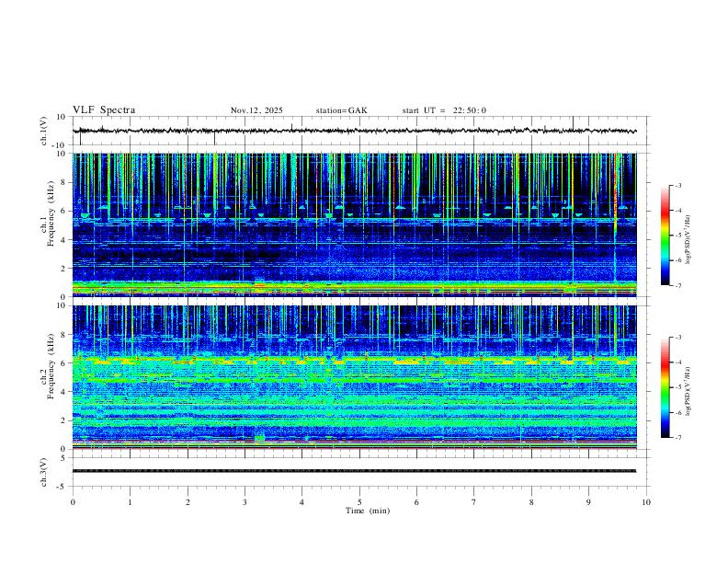728x563 pixels.
Task: Click time axis tick label "5"
Action: coord(359,502)
